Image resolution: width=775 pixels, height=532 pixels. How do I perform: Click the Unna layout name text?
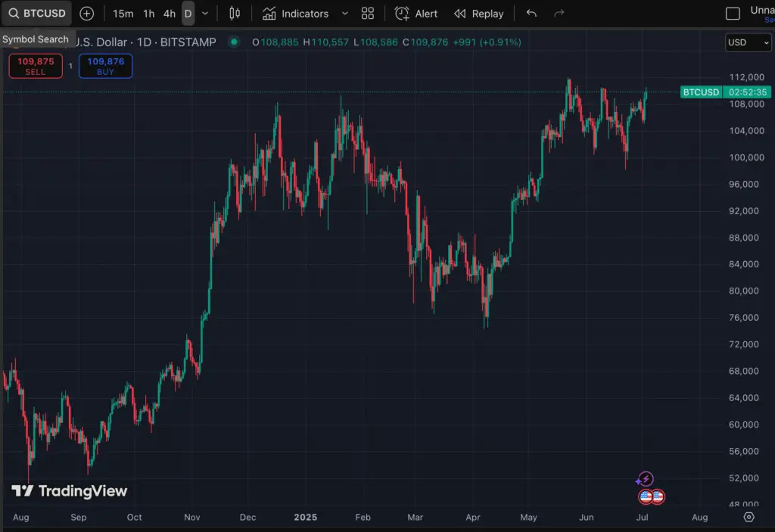[762, 10]
